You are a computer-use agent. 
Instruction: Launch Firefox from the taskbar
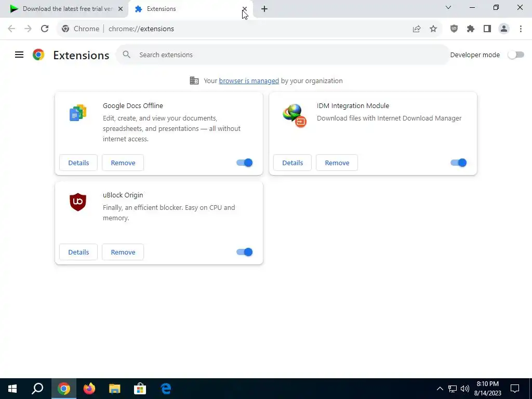click(x=89, y=389)
